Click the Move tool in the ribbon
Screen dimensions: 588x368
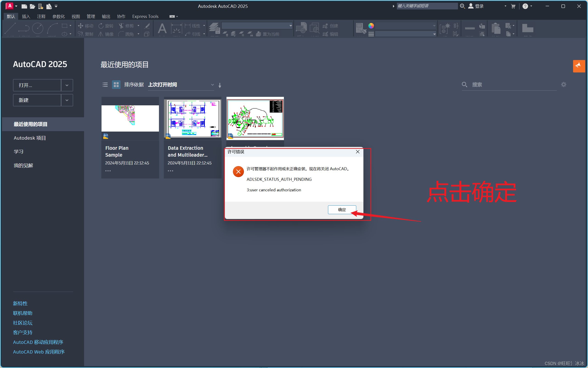click(x=85, y=26)
